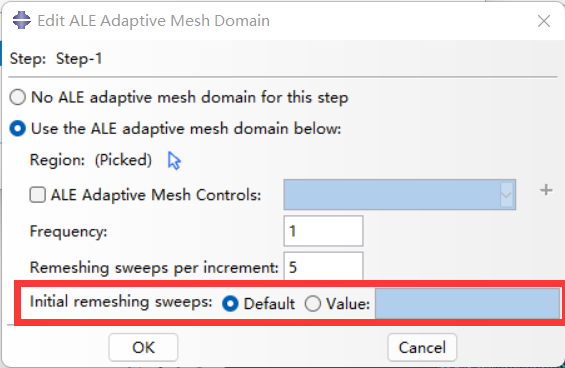
Task: Click the dialog title bar text
Action: [x=154, y=21]
